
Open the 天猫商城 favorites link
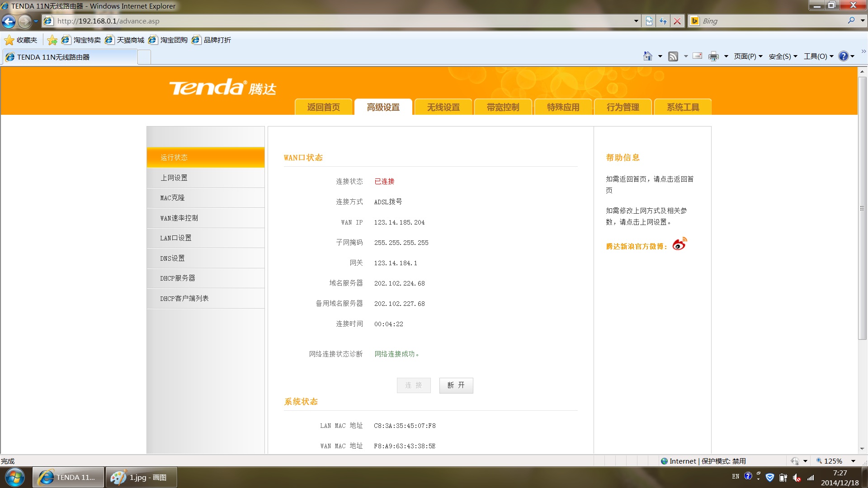pyautogui.click(x=124, y=40)
